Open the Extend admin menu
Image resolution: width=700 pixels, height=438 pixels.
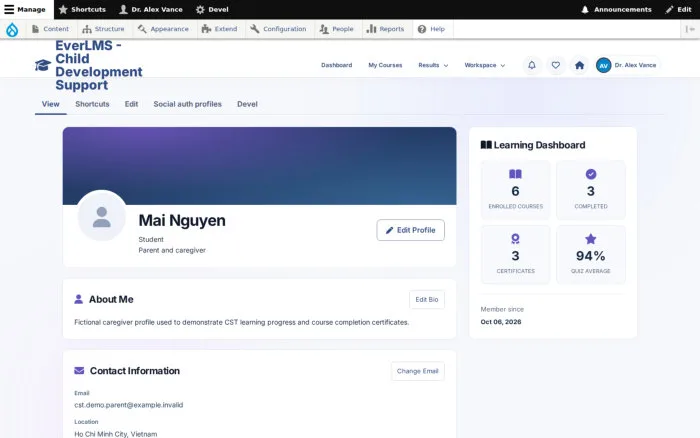click(x=220, y=29)
